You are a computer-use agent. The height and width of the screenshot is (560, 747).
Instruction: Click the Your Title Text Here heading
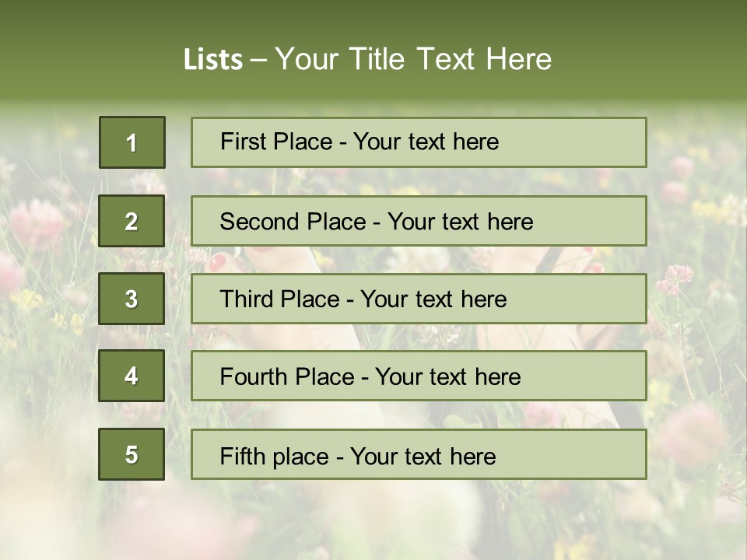point(413,60)
